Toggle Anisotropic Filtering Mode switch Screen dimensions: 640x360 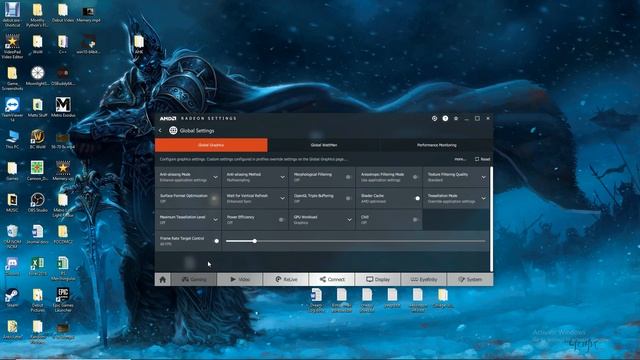(x=415, y=177)
